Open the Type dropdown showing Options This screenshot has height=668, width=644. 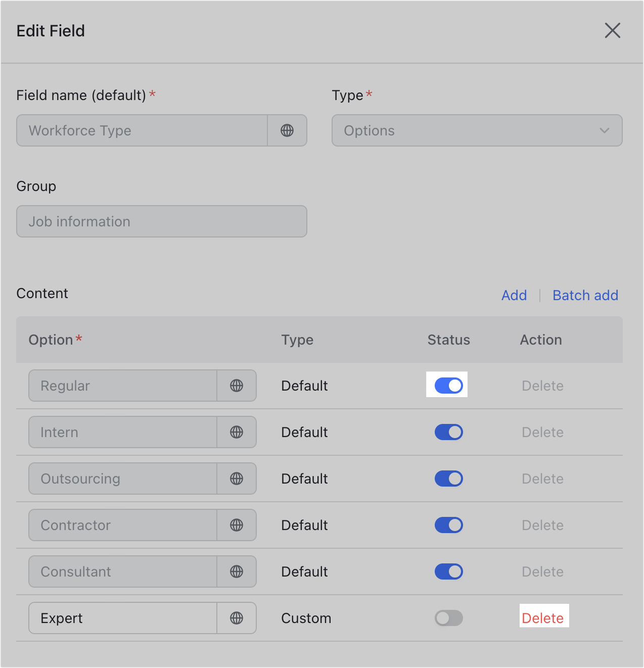tap(477, 130)
